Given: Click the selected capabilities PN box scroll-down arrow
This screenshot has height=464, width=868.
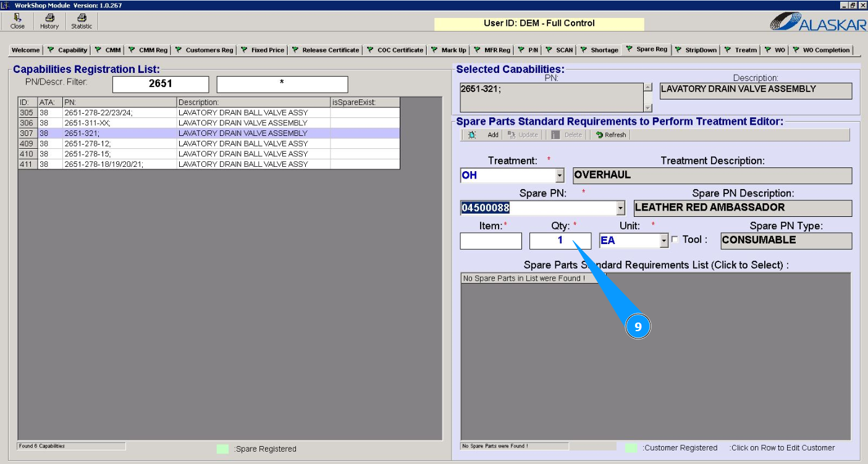Looking at the screenshot, I should point(647,108).
